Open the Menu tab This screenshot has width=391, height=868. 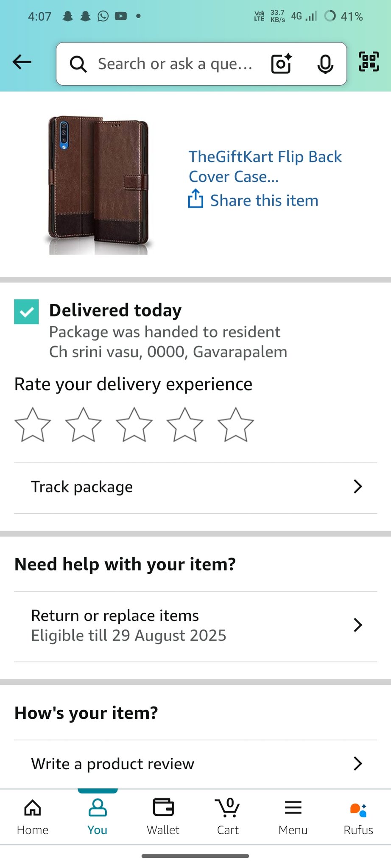[293, 816]
